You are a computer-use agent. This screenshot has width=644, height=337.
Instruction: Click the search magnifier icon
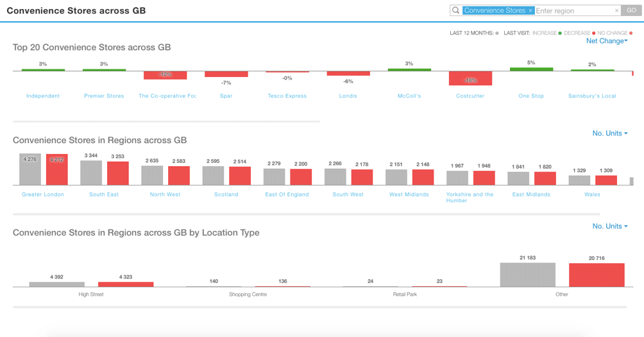coord(455,10)
